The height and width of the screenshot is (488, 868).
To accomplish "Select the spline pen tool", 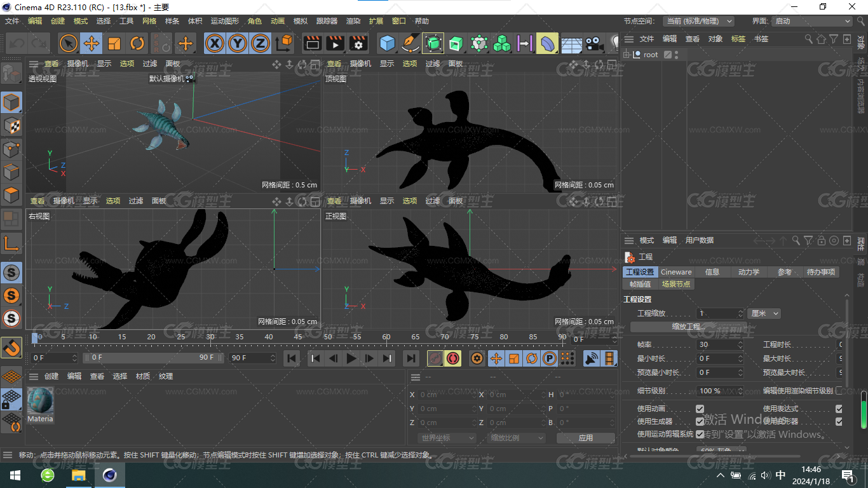I will click(410, 43).
